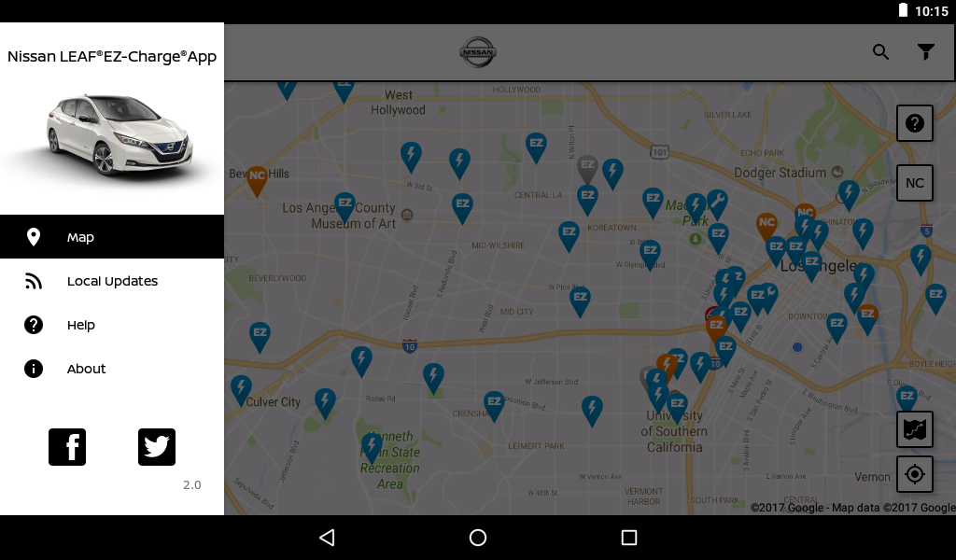Click the Vernon map label
This screenshot has height=560, width=956.
click(x=873, y=477)
